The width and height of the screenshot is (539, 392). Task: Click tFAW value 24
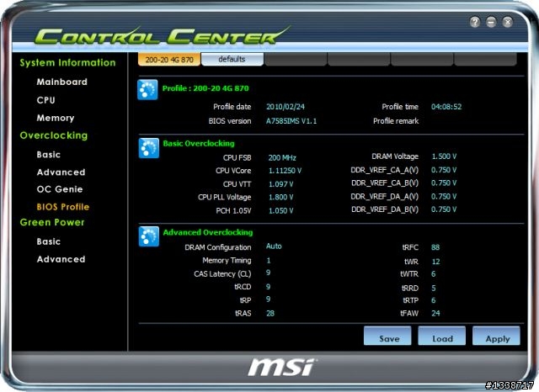[435, 313]
